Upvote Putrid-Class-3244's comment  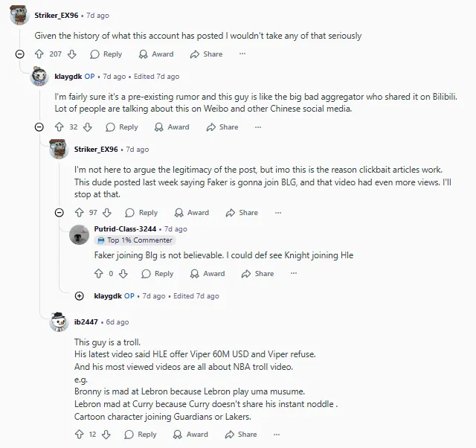[x=99, y=274]
